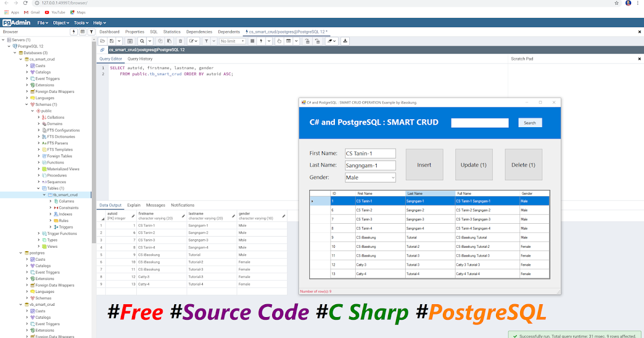This screenshot has height=338, width=644.
Task: Open the Find tool in the query toolbar
Action: (x=141, y=41)
